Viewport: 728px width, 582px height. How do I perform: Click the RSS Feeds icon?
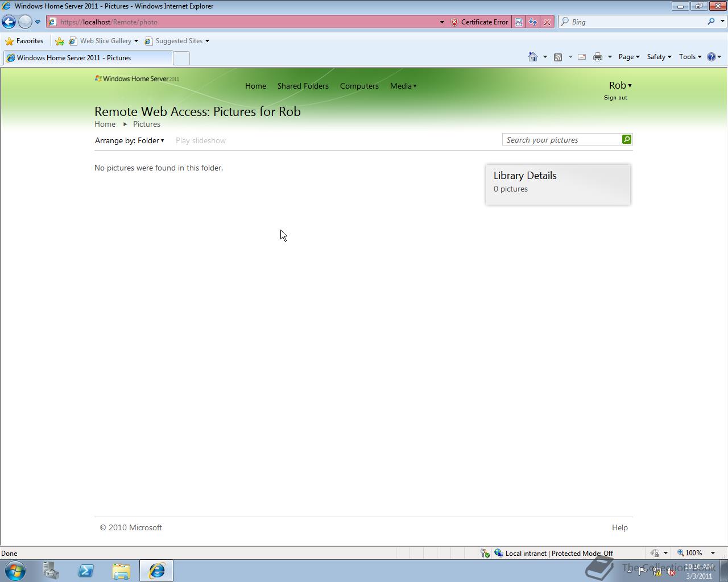tap(558, 57)
